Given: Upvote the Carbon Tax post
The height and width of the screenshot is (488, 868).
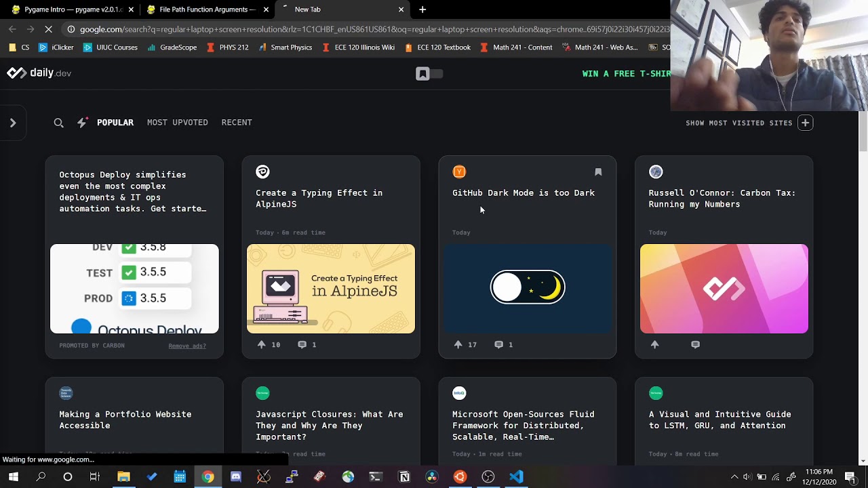Looking at the screenshot, I should (x=655, y=345).
